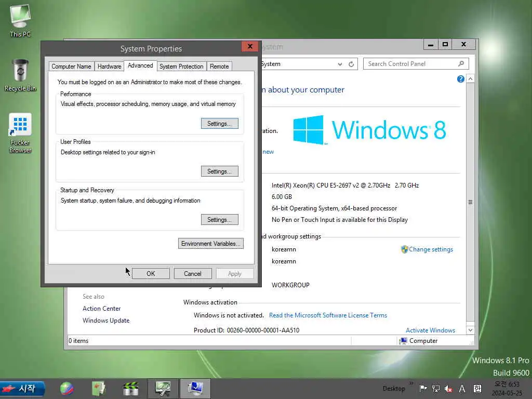Open User Profiles Settings
This screenshot has height=399, width=532.
tap(220, 171)
